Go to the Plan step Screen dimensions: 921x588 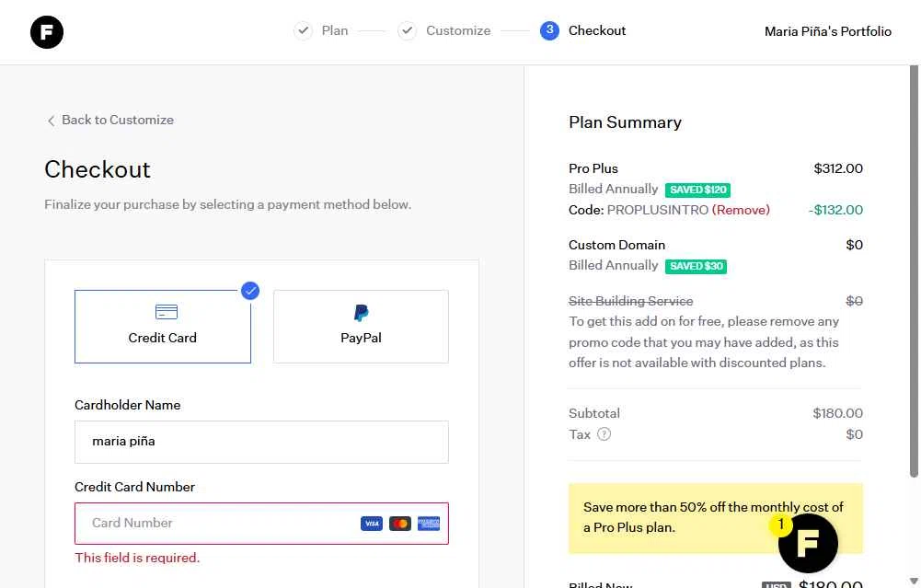335,30
